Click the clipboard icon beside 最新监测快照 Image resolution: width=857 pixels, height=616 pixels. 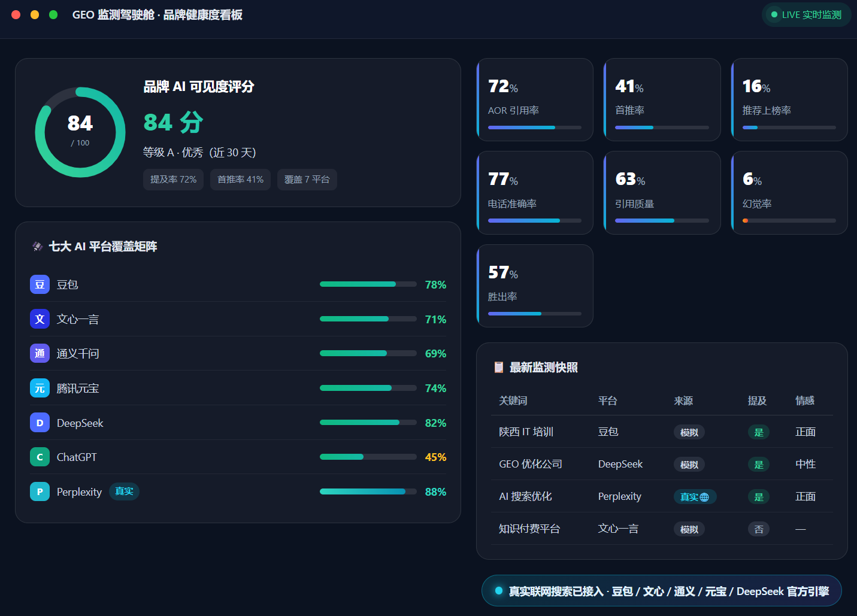click(x=498, y=367)
